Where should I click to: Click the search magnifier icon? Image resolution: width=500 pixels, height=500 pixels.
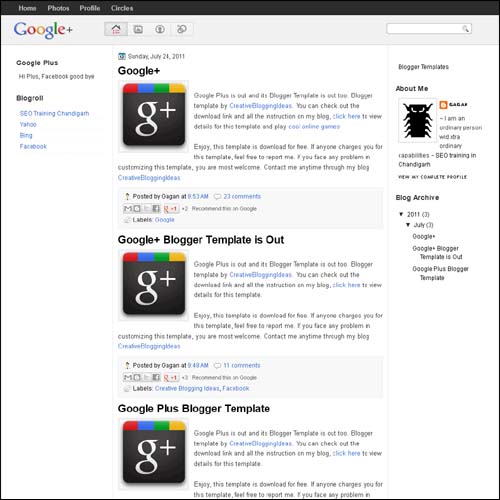(x=465, y=29)
